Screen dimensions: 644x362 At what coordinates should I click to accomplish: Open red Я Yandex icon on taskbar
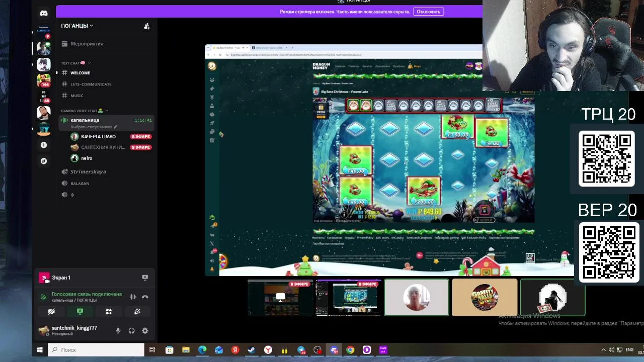pos(235,350)
